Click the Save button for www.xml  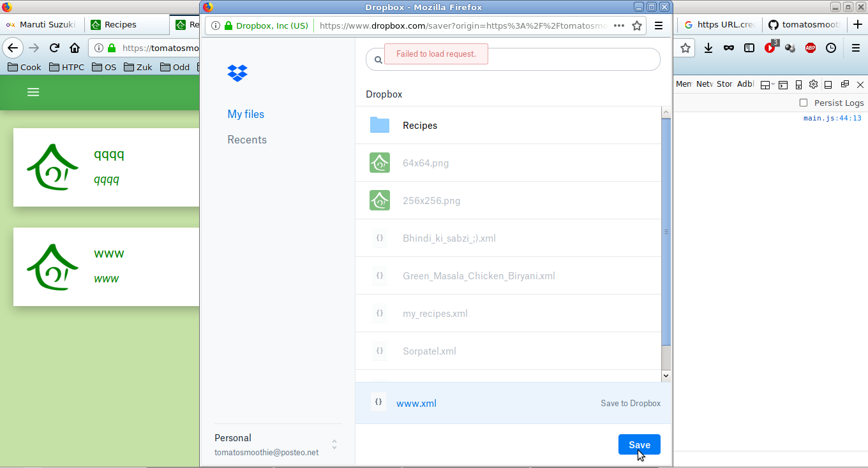point(639,444)
